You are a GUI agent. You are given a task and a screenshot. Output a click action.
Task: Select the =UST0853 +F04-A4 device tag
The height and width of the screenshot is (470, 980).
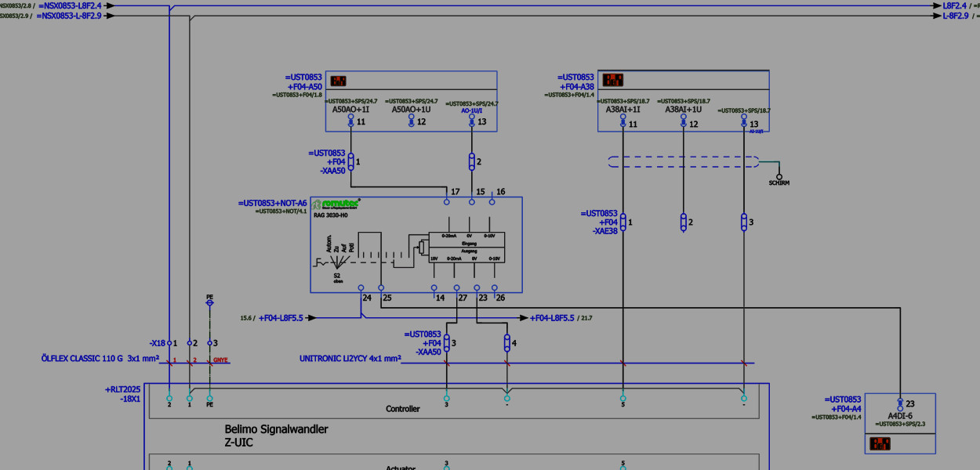[x=842, y=404]
